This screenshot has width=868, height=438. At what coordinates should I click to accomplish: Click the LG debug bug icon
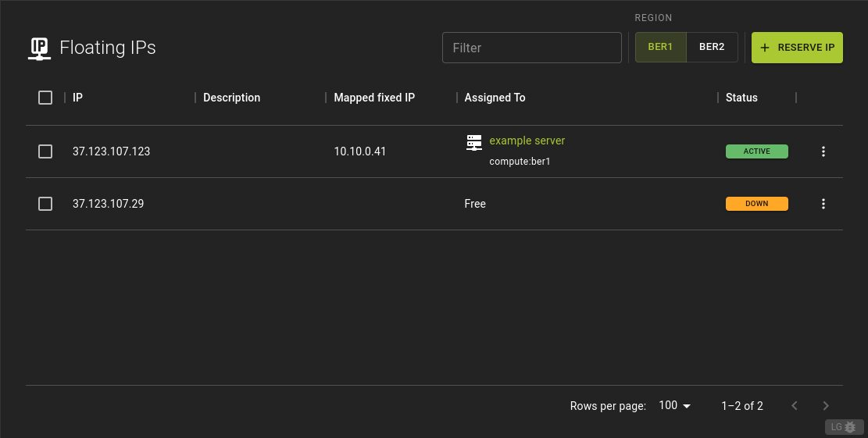tap(845, 427)
